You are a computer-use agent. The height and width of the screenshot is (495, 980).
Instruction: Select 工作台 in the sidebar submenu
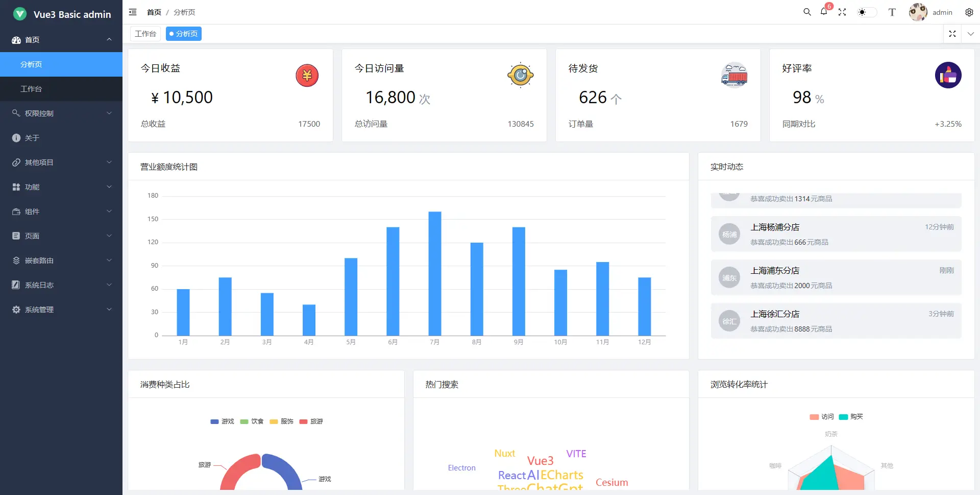pyautogui.click(x=31, y=89)
